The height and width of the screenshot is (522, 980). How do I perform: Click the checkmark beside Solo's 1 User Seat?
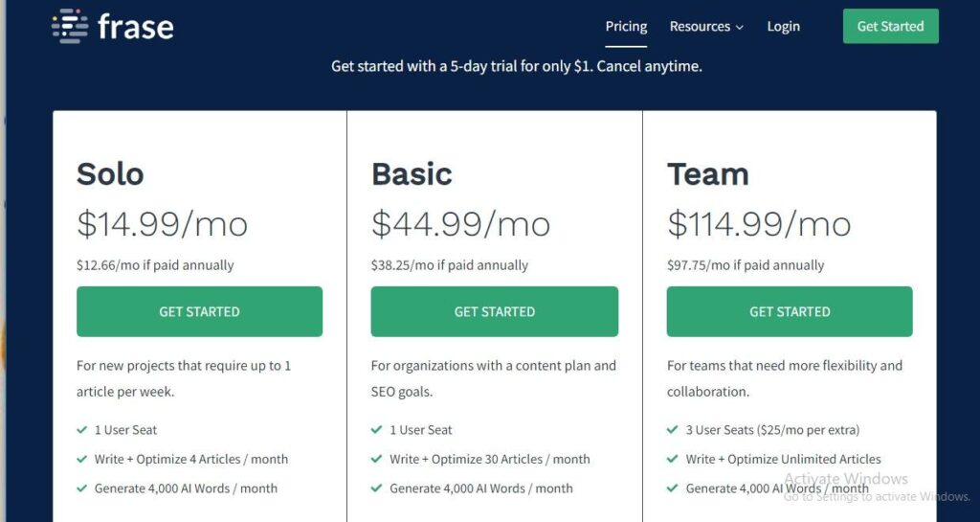point(82,430)
